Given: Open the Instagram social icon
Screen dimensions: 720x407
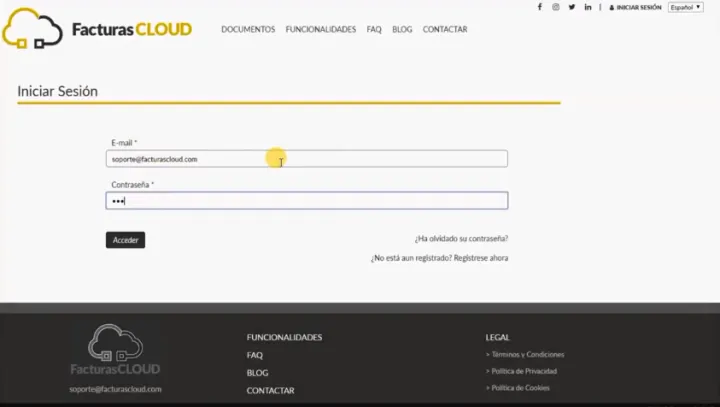Looking at the screenshot, I should coord(556,7).
